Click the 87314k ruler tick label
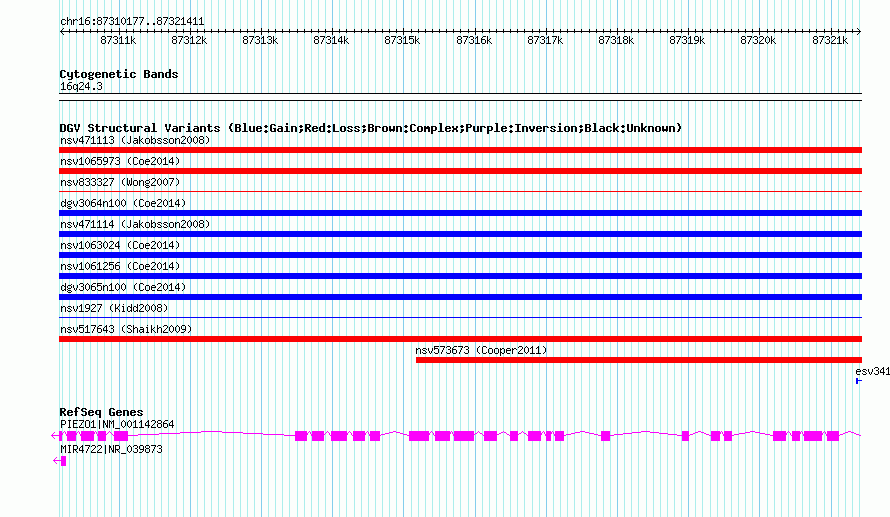Viewport: 890px width, 517px height. point(331,40)
